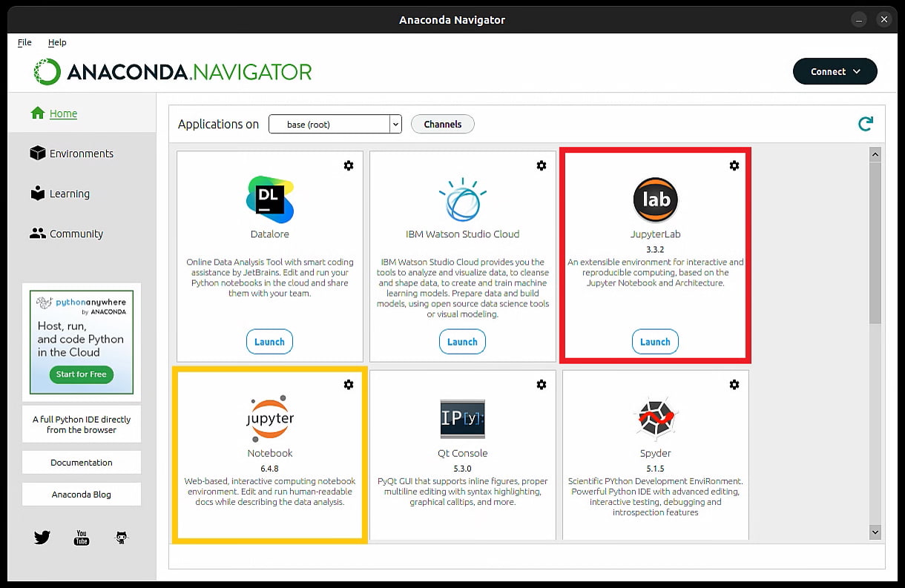This screenshot has width=905, height=588.
Task: Click the Home house icon in sidebar
Action: point(37,113)
